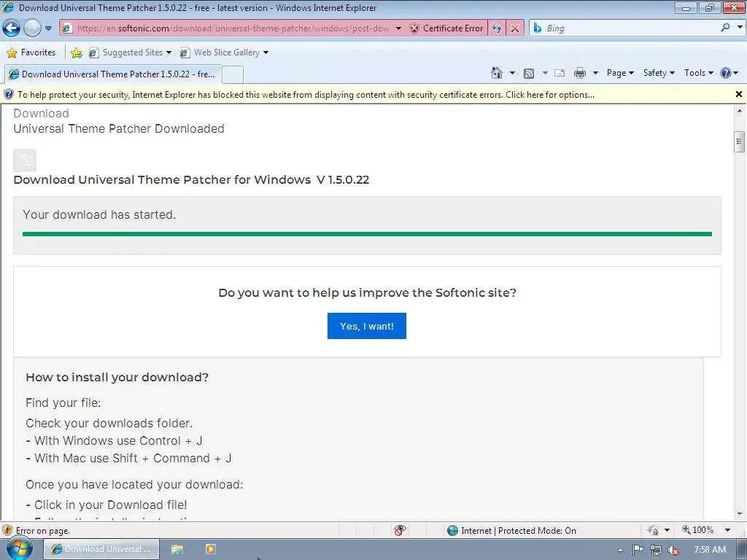Viewport: 747px width, 560px height.
Task: Click the scrollbar down arrow
Action: click(740, 514)
